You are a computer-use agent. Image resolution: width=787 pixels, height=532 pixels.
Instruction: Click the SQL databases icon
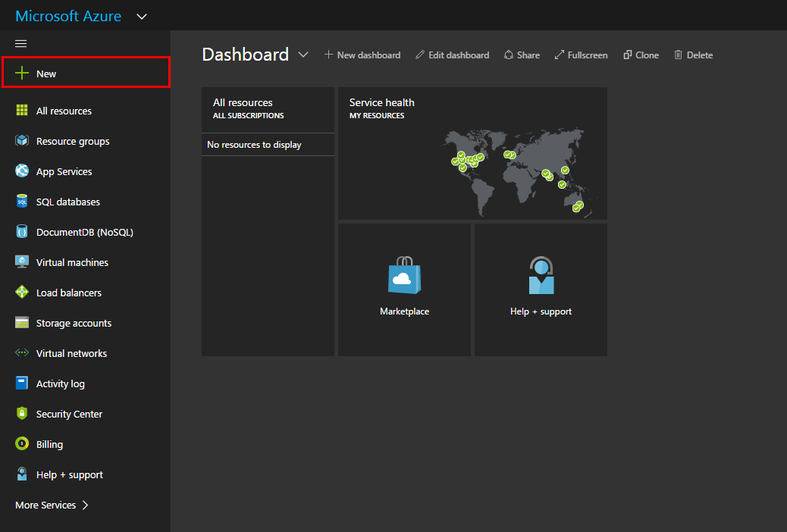21,202
